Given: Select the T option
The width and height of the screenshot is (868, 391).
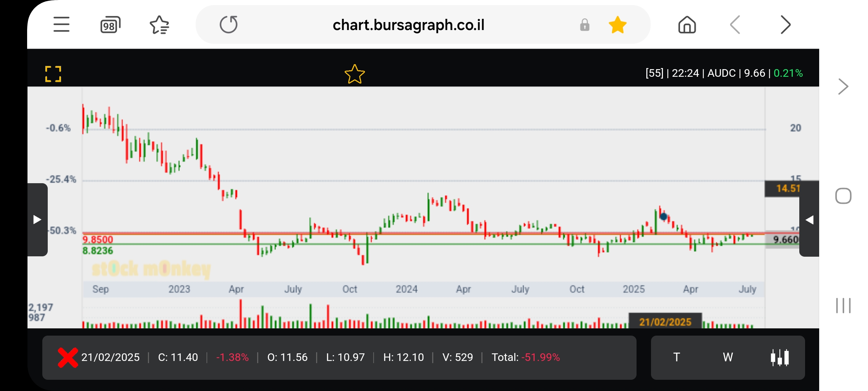Looking at the screenshot, I should (676, 357).
